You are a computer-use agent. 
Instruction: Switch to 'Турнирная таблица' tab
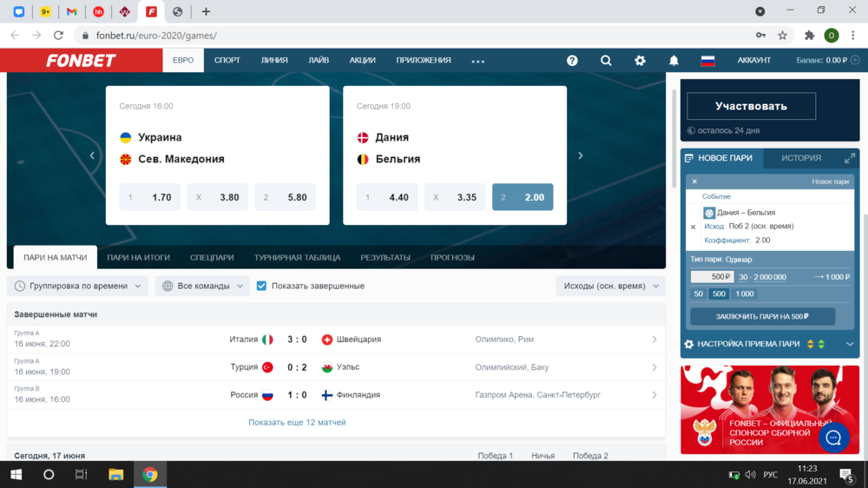pyautogui.click(x=297, y=258)
